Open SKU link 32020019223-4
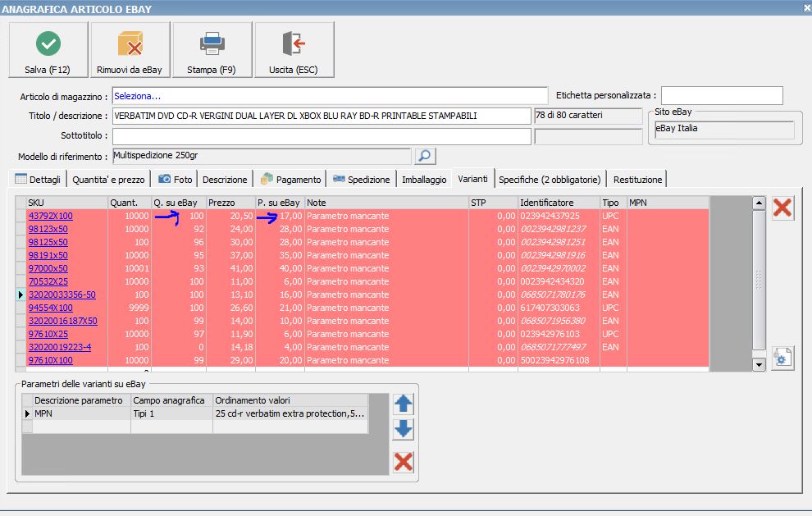The width and height of the screenshot is (812, 516). 60,347
